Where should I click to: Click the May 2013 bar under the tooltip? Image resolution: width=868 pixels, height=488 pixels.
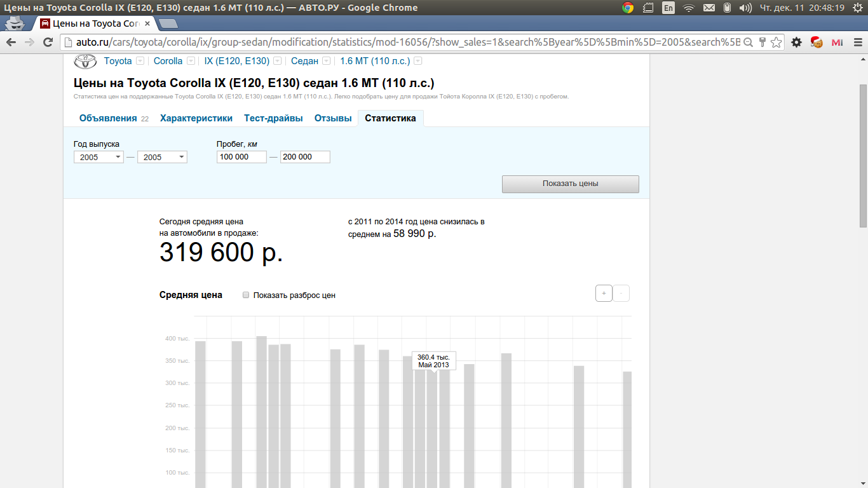432,430
